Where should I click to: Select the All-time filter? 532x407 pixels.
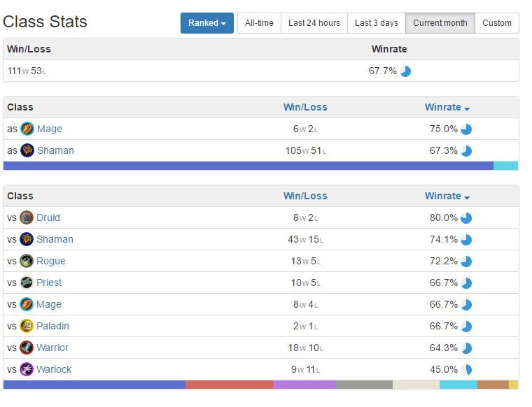coord(259,23)
